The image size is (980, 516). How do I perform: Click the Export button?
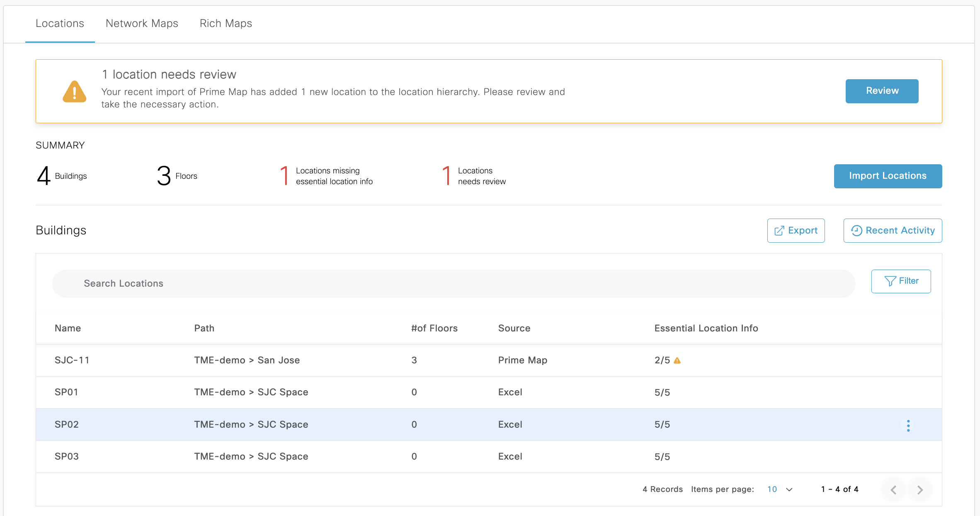pyautogui.click(x=796, y=231)
